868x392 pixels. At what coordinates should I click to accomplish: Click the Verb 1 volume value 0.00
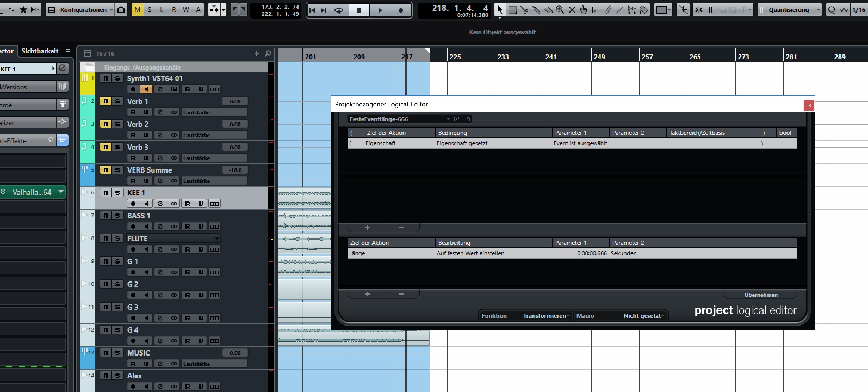click(x=235, y=101)
